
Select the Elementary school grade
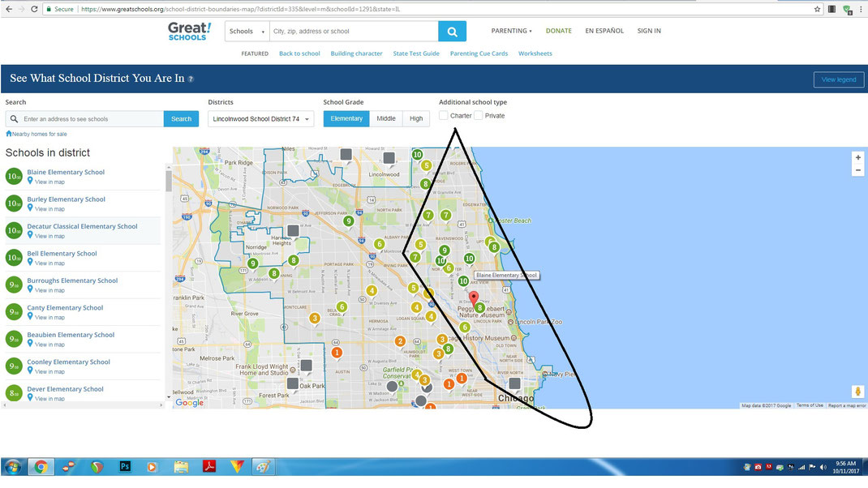pyautogui.click(x=346, y=118)
